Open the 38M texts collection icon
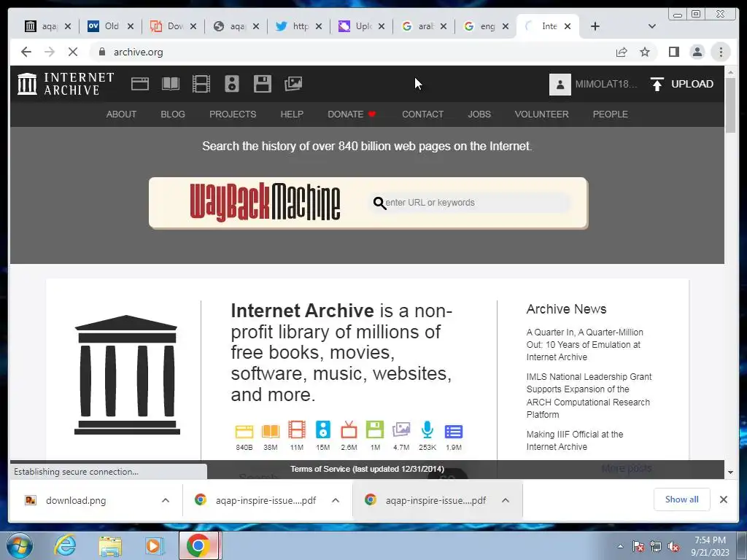The height and width of the screenshot is (560, 747). point(270,431)
